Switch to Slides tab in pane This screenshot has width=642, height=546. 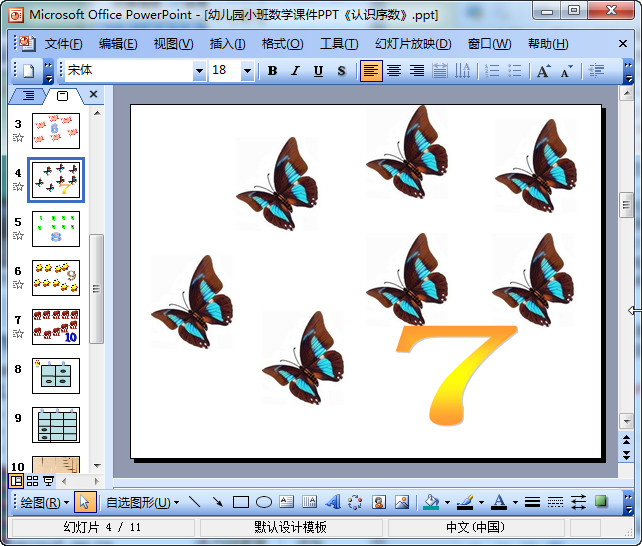pyautogui.click(x=62, y=96)
